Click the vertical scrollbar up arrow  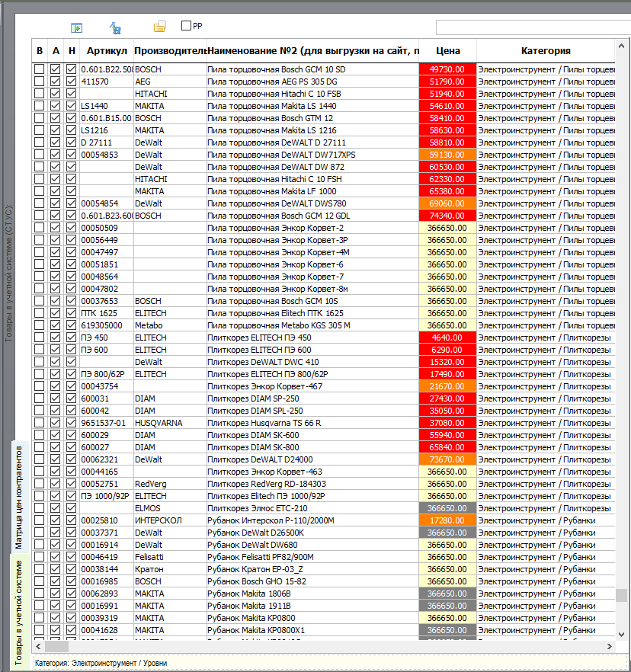click(622, 46)
